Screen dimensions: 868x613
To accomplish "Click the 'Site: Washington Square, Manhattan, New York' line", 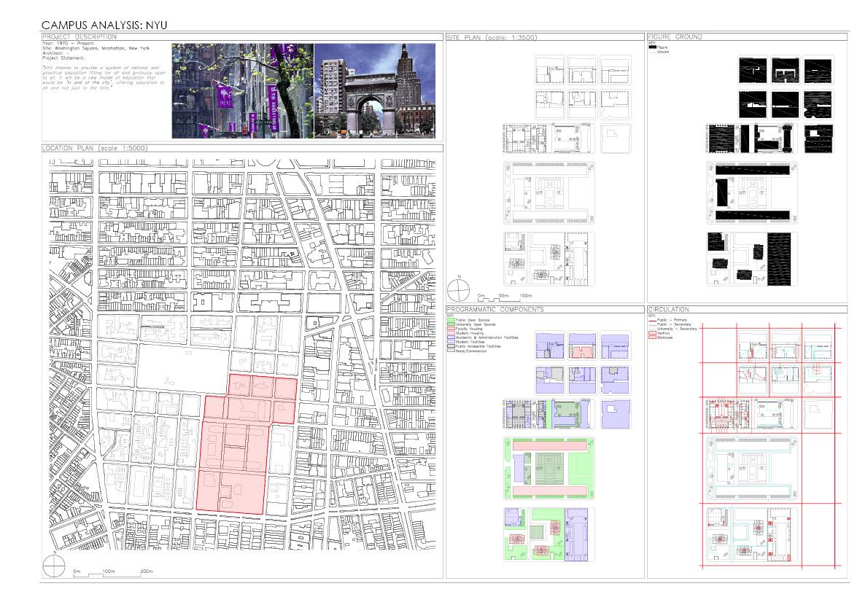I will point(96,48).
